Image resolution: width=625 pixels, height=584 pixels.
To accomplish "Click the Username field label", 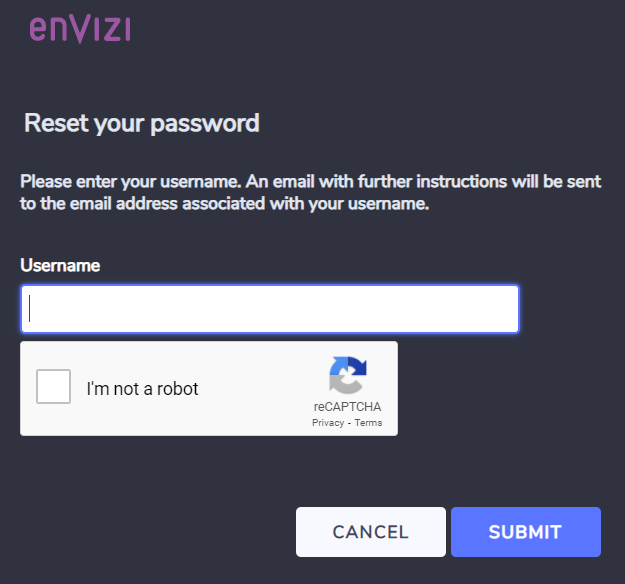I will pos(60,265).
